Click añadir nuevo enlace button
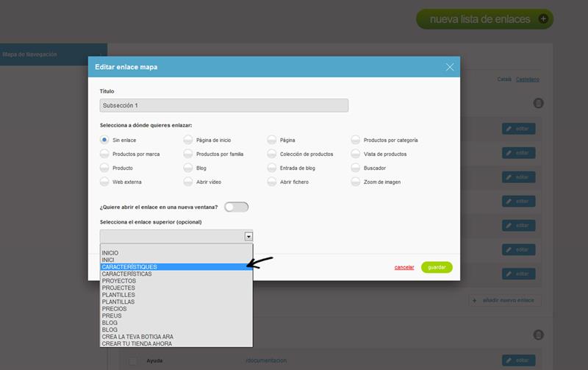Screen dimensions: 588x370 [x=506, y=300]
